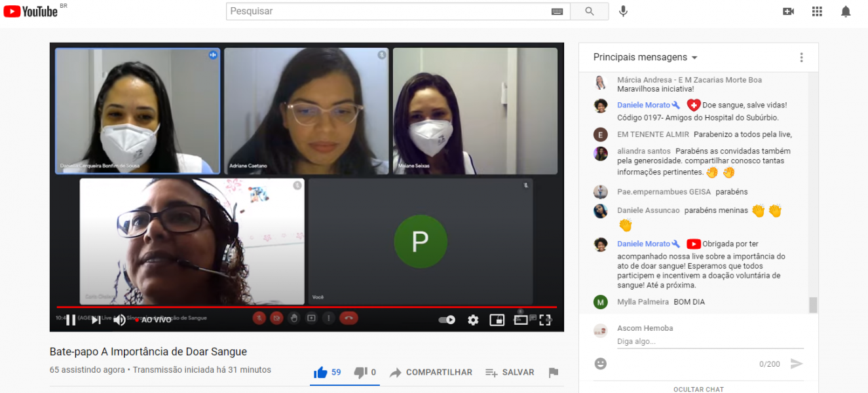The image size is (868, 393).
Task: Open the video settings gear
Action: tap(473, 320)
